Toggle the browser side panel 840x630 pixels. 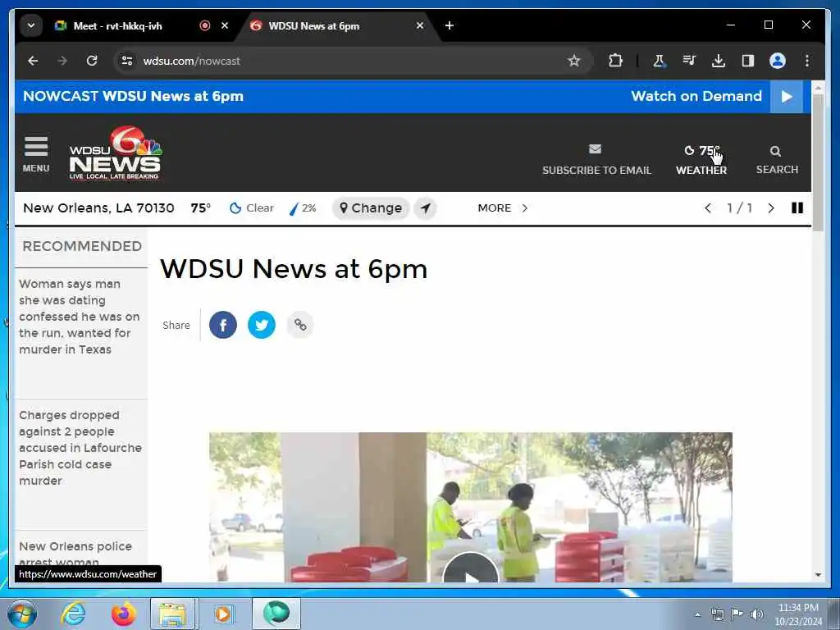pyautogui.click(x=748, y=61)
